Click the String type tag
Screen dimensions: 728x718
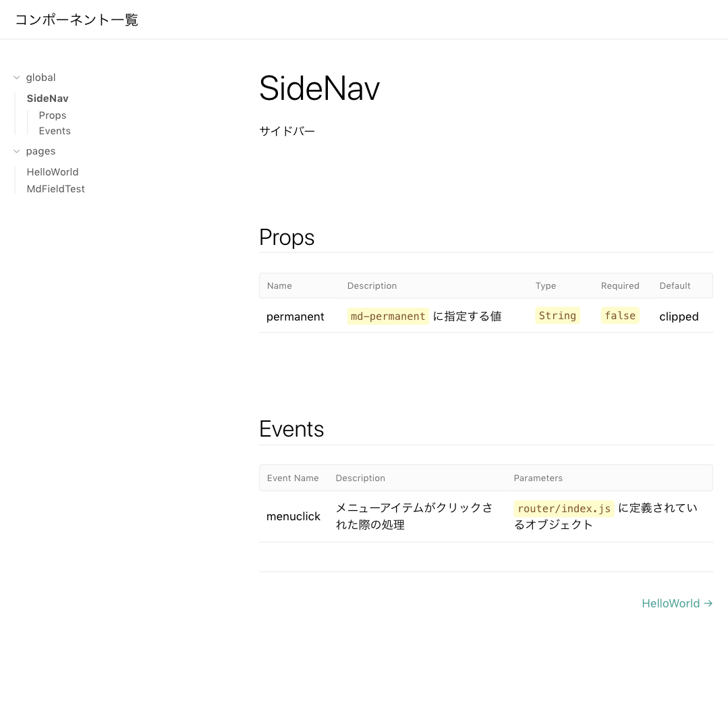pyautogui.click(x=557, y=316)
